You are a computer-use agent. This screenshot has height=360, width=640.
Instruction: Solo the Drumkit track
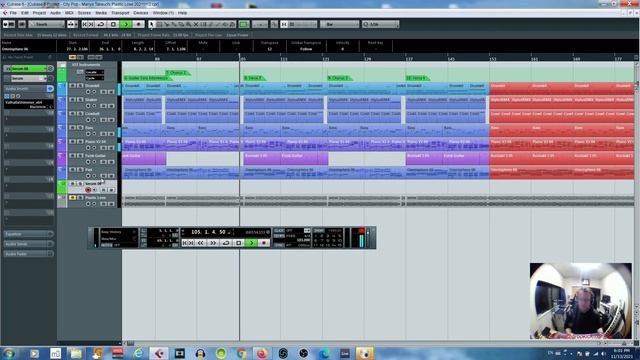80,86
